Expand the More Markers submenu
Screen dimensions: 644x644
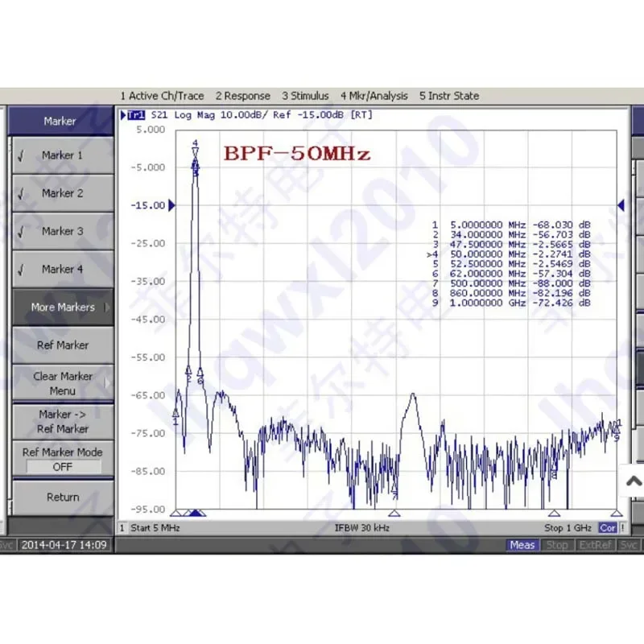(63, 308)
